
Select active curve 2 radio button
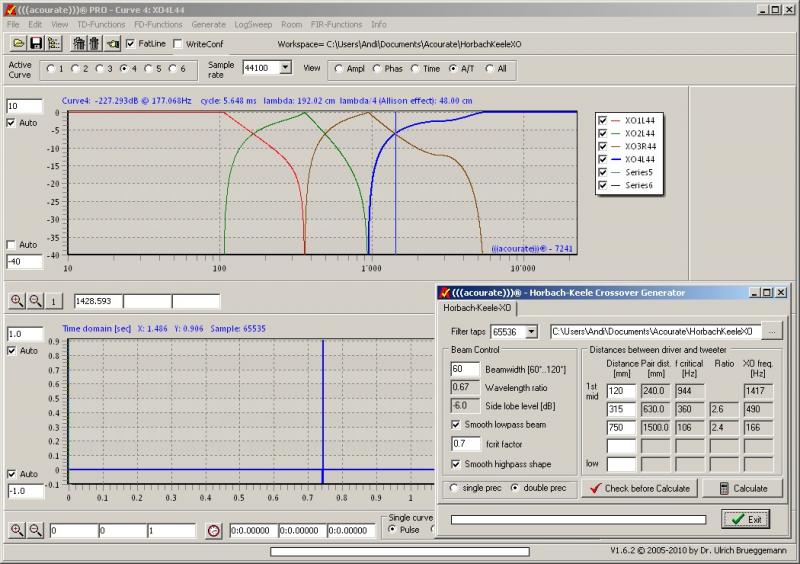pos(77,69)
